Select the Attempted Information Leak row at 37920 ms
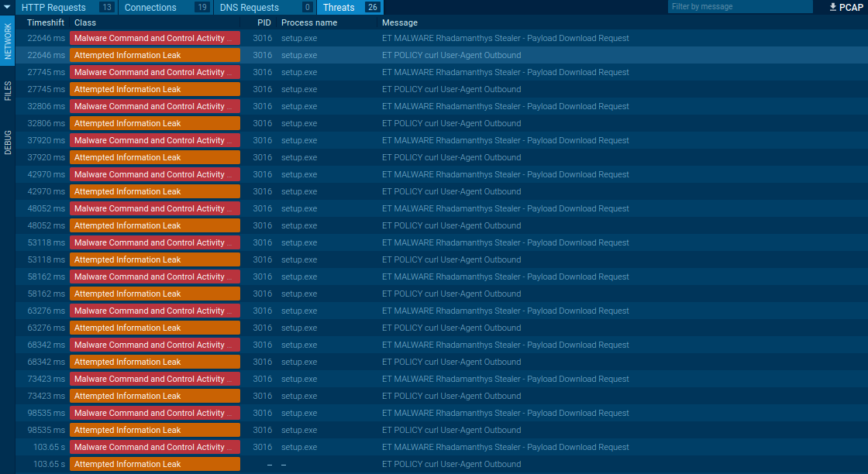The image size is (868, 474). click(x=441, y=158)
